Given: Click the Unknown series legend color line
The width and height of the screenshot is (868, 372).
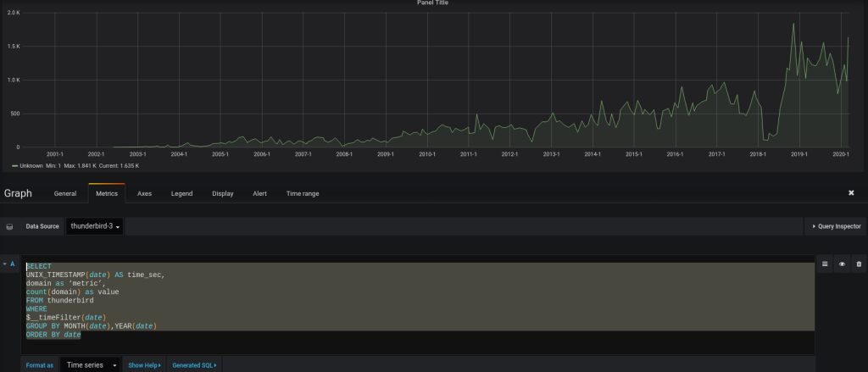Looking at the screenshot, I should (x=14, y=166).
